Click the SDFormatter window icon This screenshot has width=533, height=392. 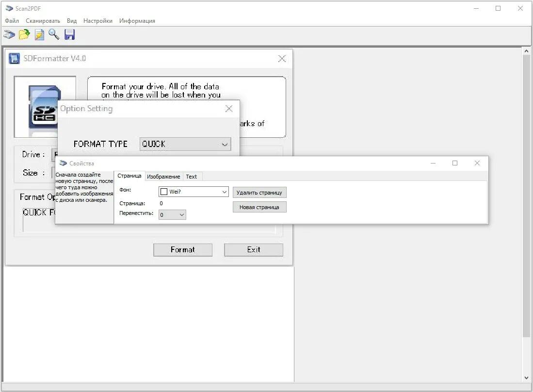click(14, 58)
